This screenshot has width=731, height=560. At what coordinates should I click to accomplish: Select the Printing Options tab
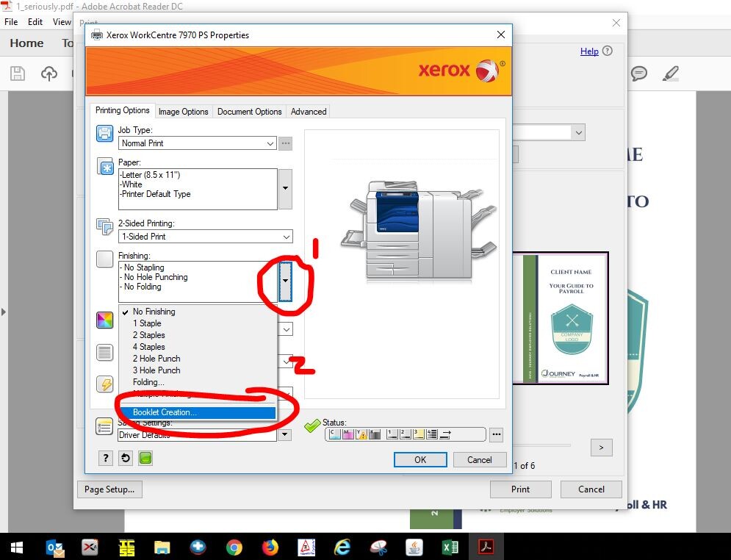click(122, 110)
